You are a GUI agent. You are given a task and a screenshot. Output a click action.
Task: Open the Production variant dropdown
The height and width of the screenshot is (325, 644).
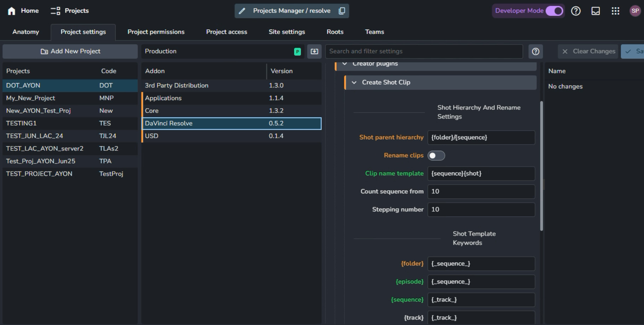pos(223,52)
